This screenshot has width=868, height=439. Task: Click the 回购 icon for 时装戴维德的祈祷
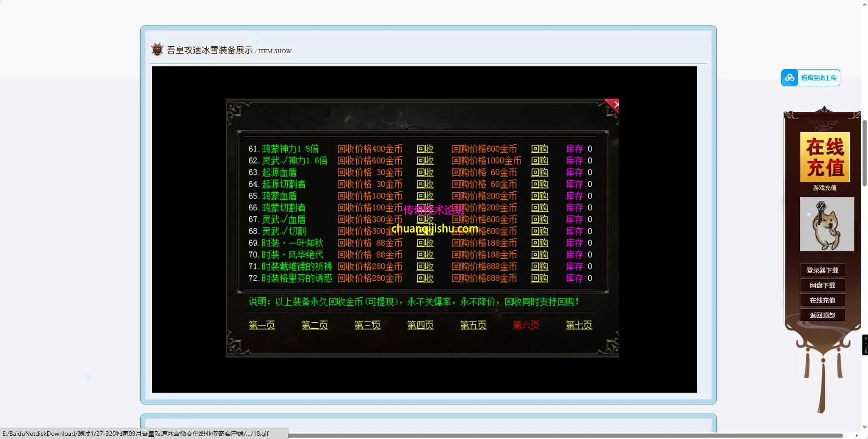pos(539,267)
